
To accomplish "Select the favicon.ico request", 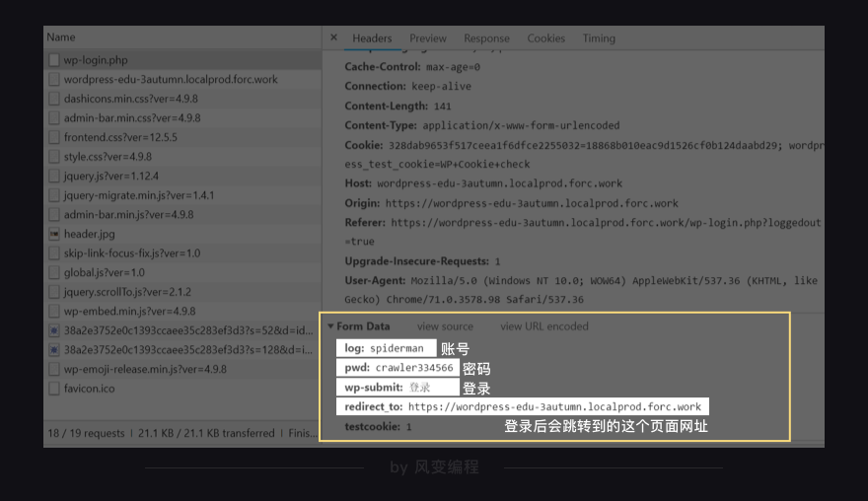I will click(182, 389).
